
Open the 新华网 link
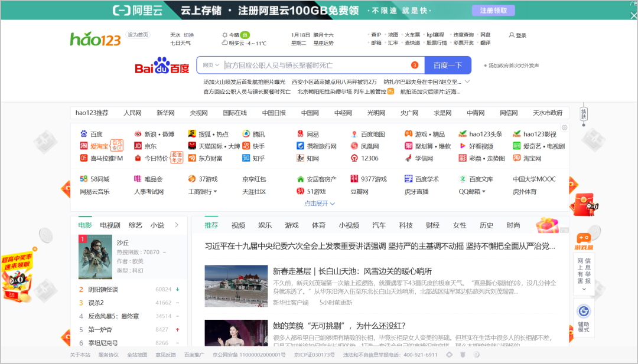[x=165, y=113]
